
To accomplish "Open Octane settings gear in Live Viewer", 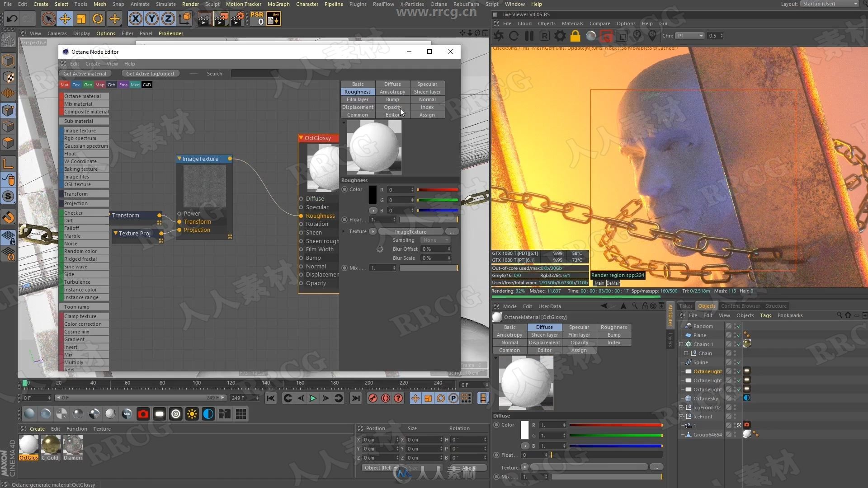I will click(560, 36).
